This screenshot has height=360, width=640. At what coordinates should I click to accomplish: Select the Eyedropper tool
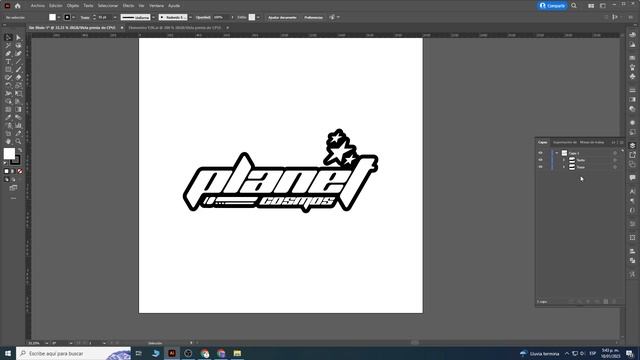click(8, 117)
